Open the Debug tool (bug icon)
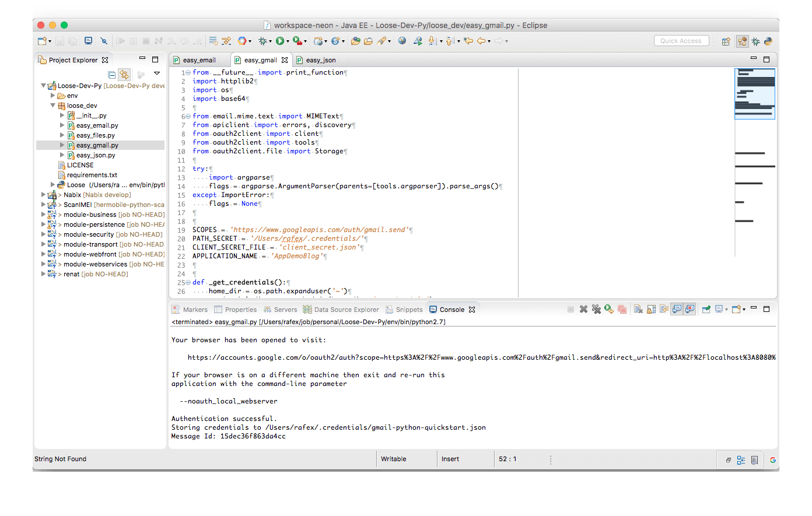The image size is (812, 516). tap(262, 41)
